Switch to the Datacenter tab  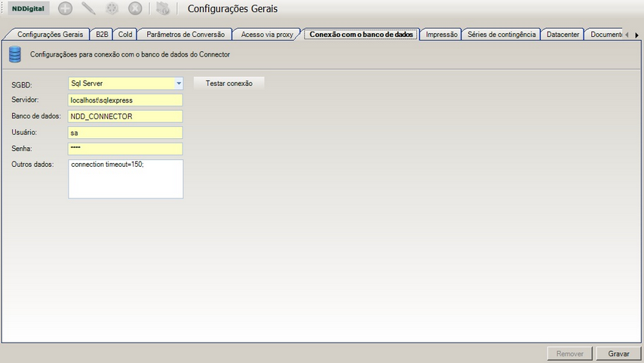563,35
